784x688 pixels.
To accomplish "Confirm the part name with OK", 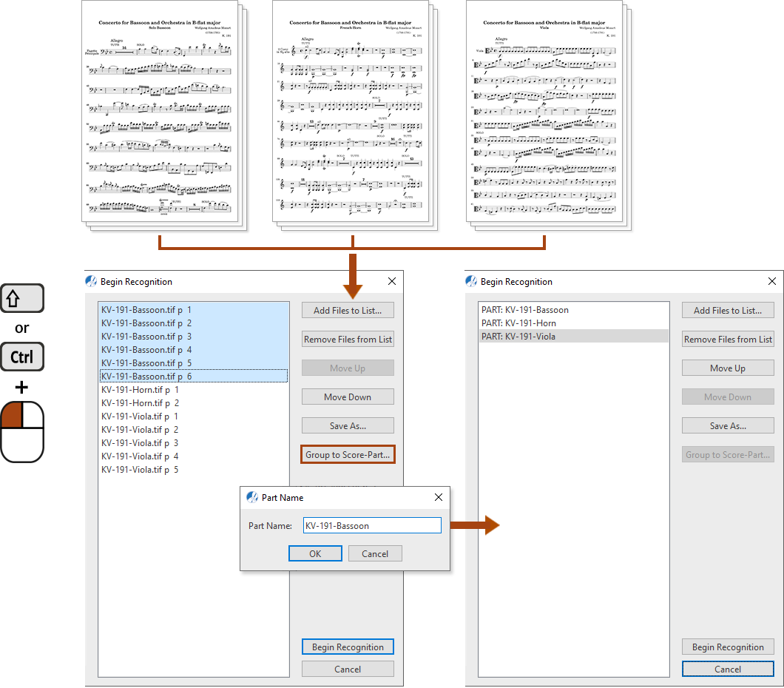I will (315, 553).
